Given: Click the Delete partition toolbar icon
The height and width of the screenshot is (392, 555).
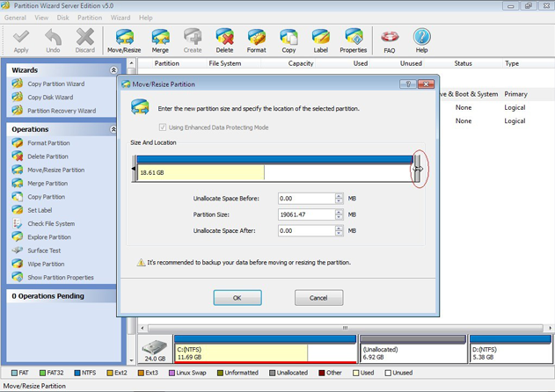Looking at the screenshot, I should (x=224, y=40).
